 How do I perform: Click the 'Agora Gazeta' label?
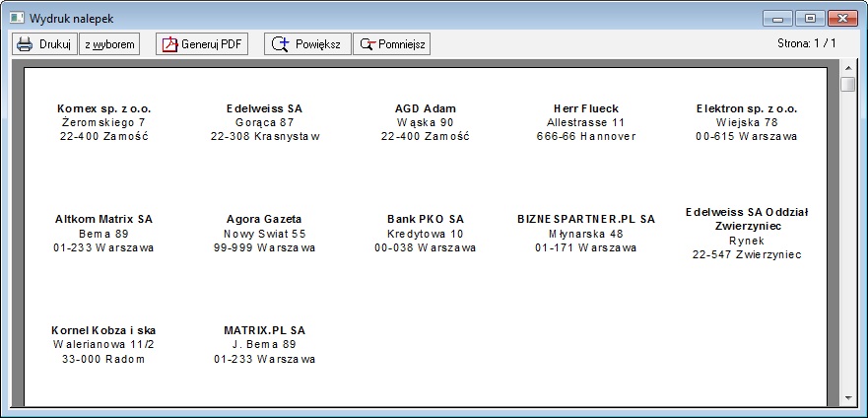coord(264,219)
